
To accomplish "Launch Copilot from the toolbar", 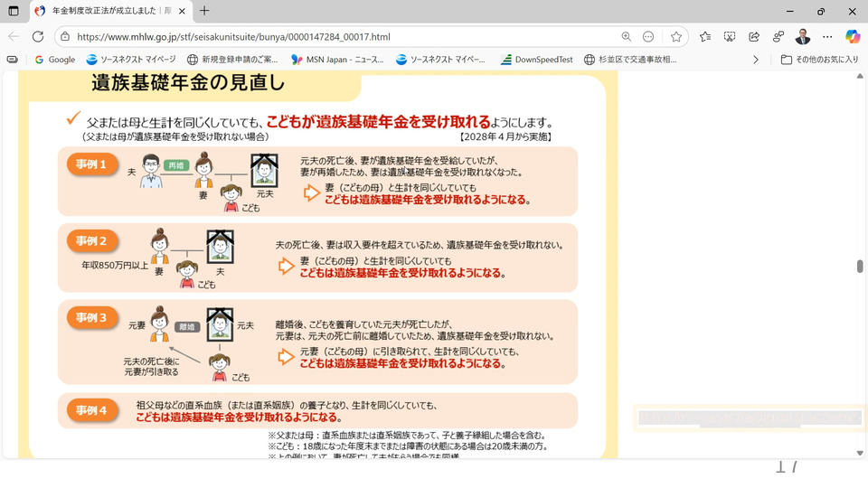I will pyautogui.click(x=853, y=36).
